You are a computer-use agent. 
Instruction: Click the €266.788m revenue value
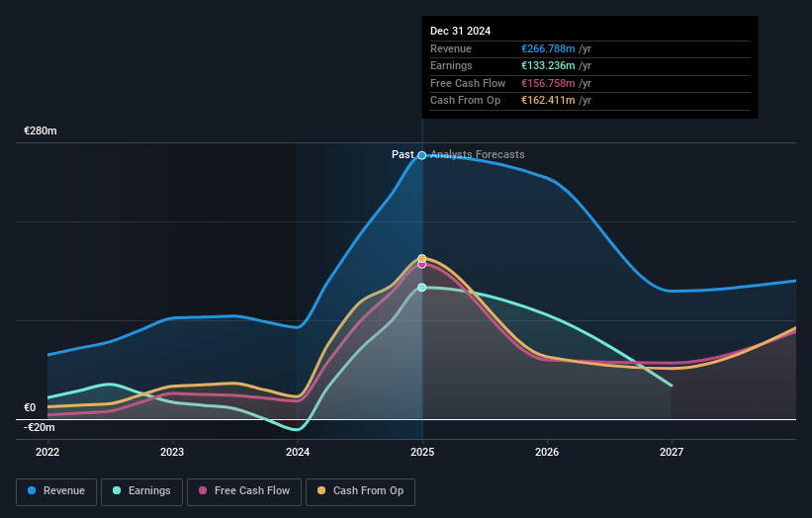coord(548,48)
